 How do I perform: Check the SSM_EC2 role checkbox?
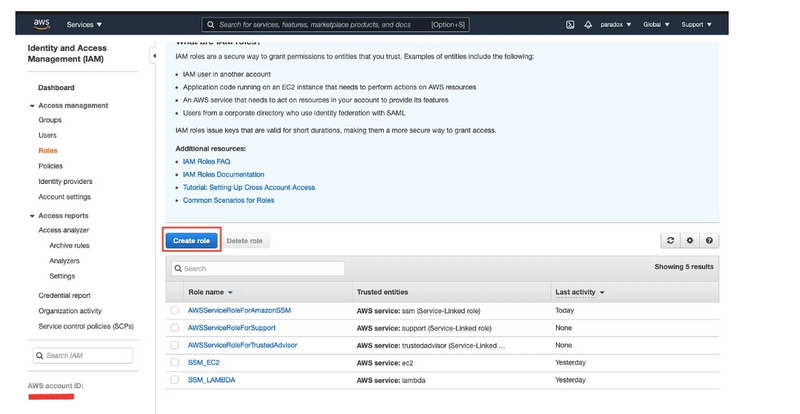(175, 362)
